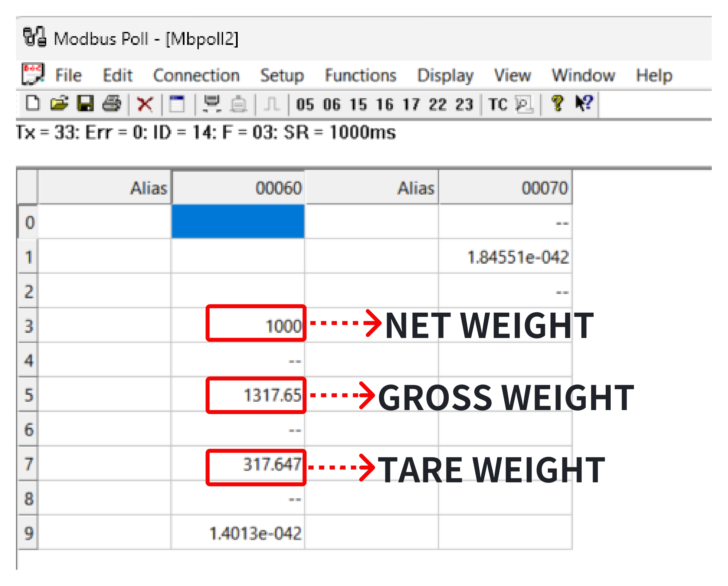Open the Help menu
This screenshot has width=728, height=586.
point(654,75)
